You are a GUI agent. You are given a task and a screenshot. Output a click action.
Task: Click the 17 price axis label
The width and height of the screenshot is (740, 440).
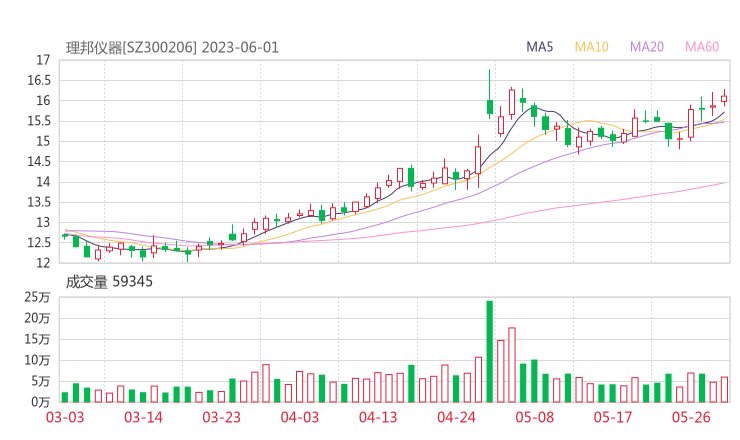coord(43,60)
